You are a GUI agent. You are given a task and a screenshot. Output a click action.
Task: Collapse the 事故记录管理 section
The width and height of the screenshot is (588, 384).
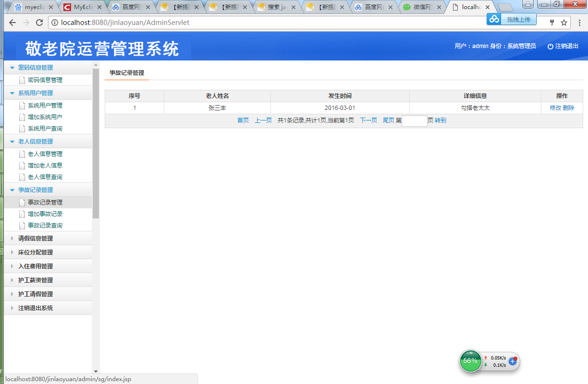pos(12,190)
